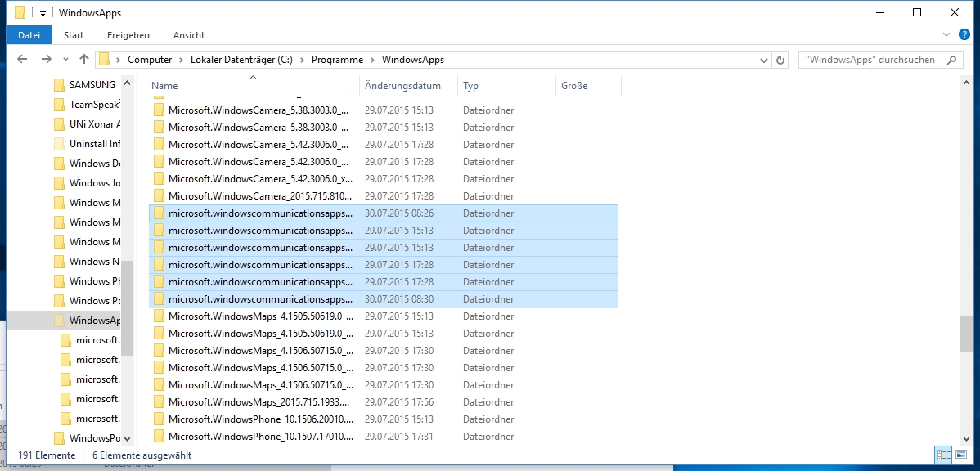The height and width of the screenshot is (471, 980).
Task: Select UNi Xonar folder in the tree
Action: coord(94,123)
